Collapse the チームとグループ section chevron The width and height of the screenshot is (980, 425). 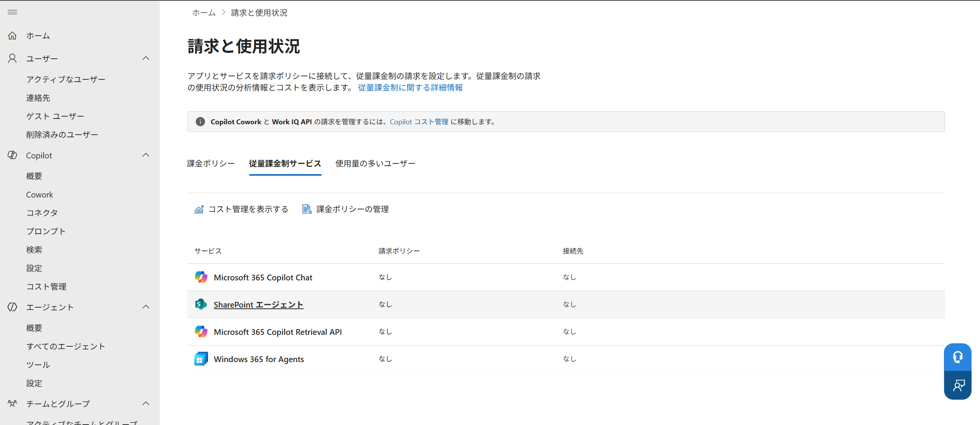(146, 404)
